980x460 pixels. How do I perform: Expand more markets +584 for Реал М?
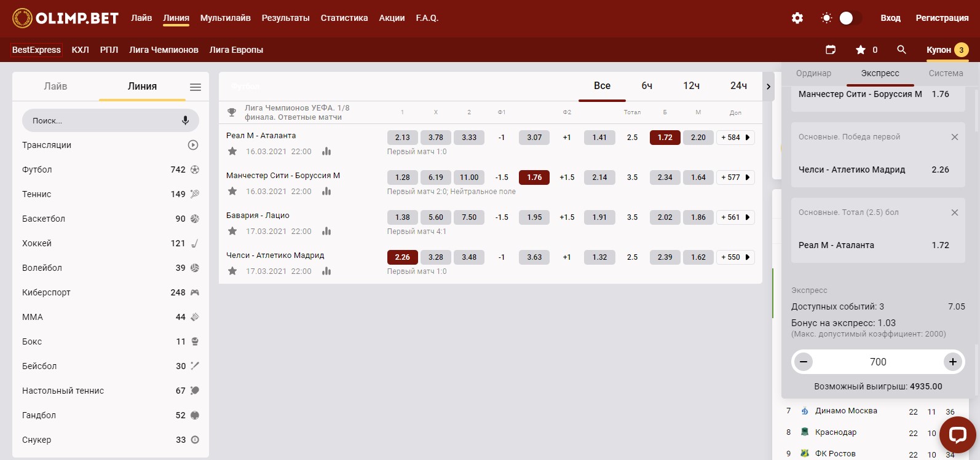click(x=735, y=138)
